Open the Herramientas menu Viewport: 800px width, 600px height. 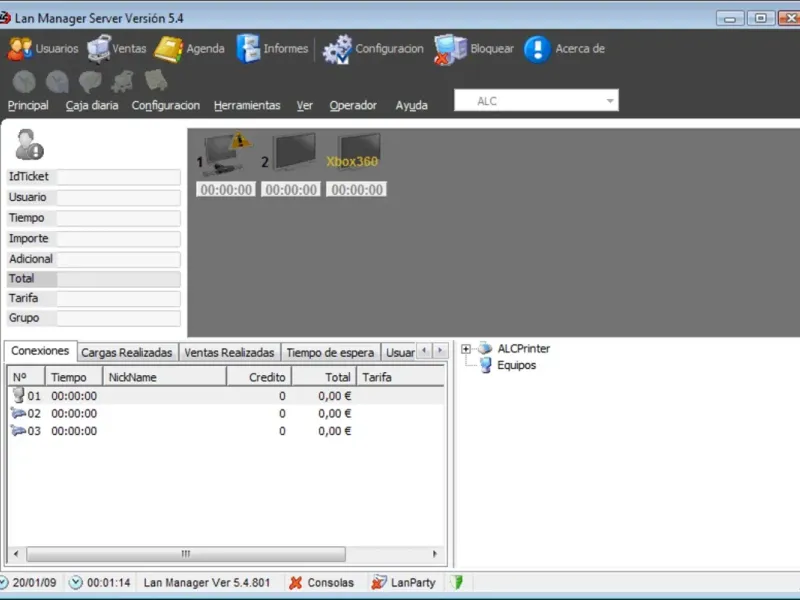click(247, 105)
